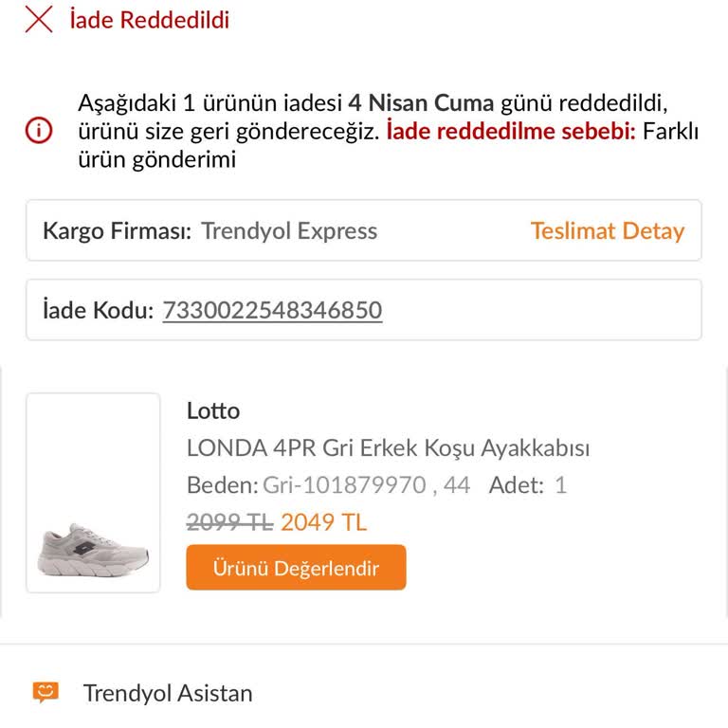Image resolution: width=728 pixels, height=728 pixels.
Task: Tap the İade reddedilme sebebi label
Action: coord(511,132)
